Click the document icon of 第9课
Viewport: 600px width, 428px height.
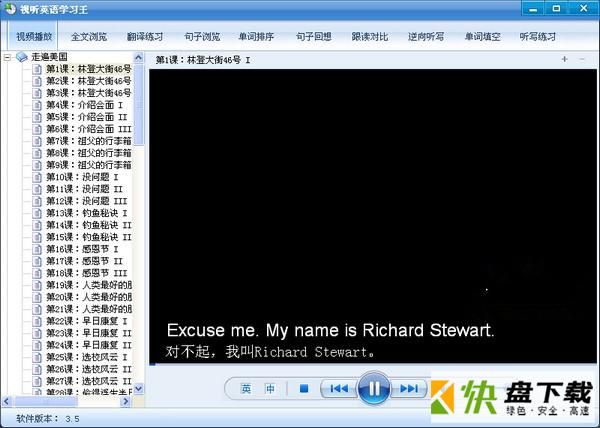point(37,165)
